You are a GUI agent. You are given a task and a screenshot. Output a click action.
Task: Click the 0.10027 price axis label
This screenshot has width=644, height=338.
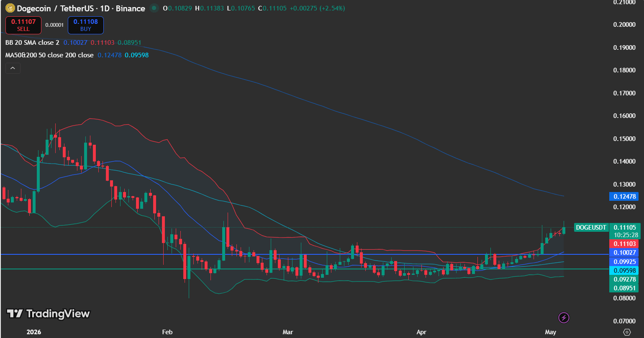625,253
